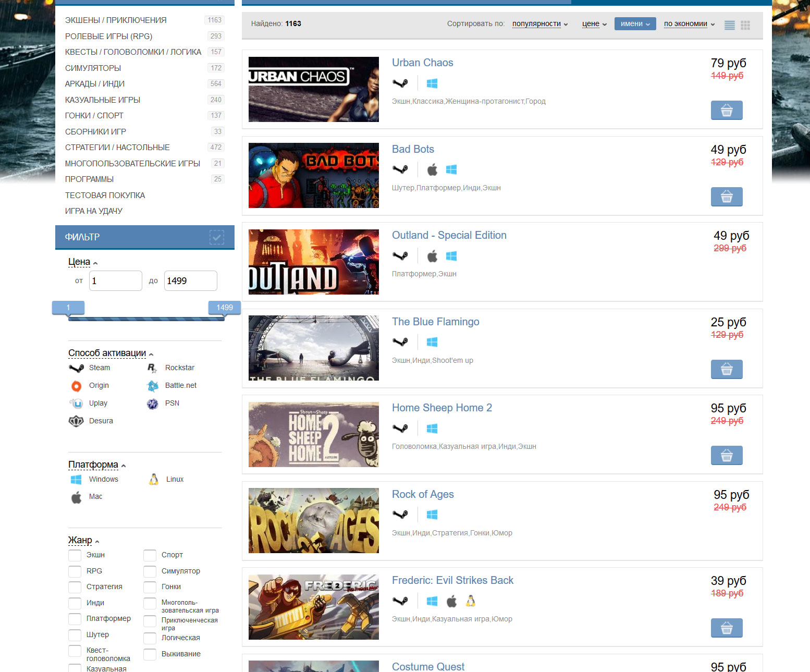Click Windows icon on Rock of Ages
This screenshot has width=810, height=672.
click(x=432, y=515)
